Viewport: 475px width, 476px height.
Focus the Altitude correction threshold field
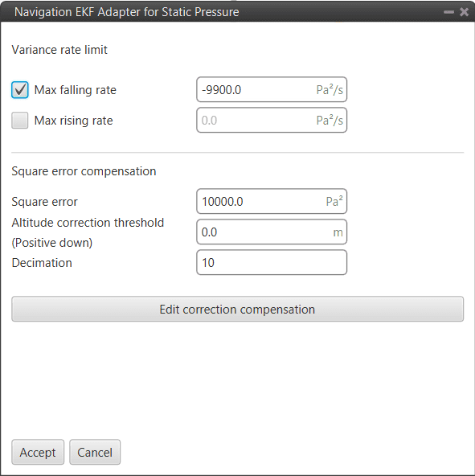[x=272, y=232]
